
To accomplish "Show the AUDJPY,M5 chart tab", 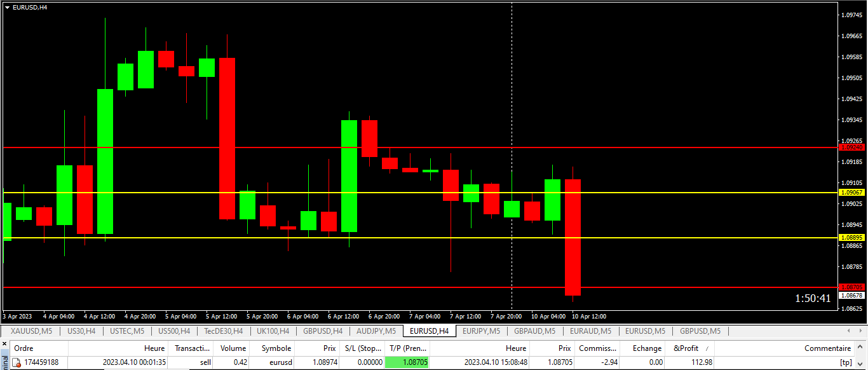I will [x=376, y=331].
